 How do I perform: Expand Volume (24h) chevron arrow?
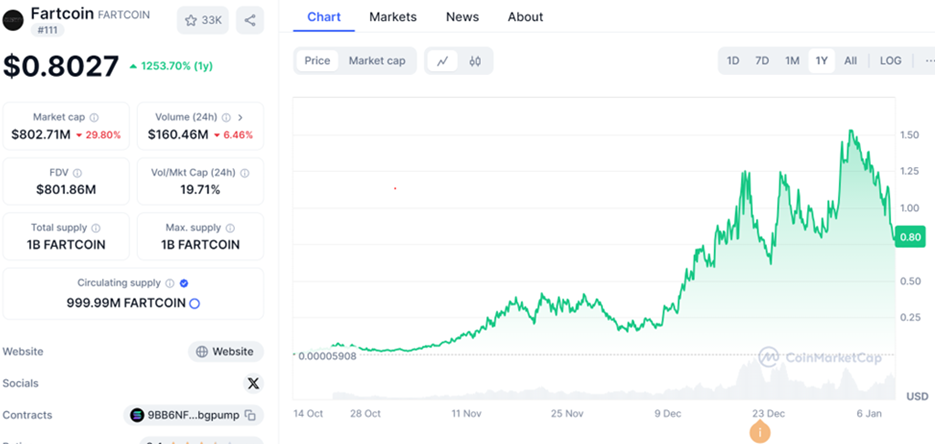click(240, 118)
